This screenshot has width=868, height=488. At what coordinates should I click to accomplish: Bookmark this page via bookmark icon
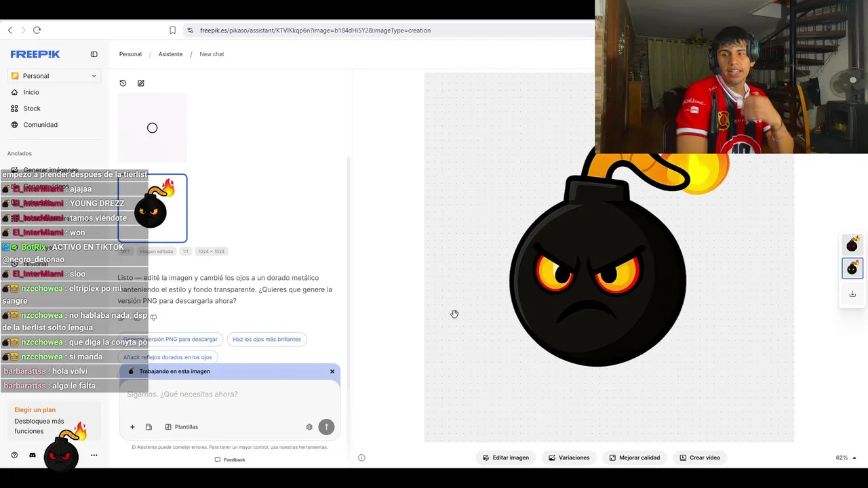pos(172,30)
